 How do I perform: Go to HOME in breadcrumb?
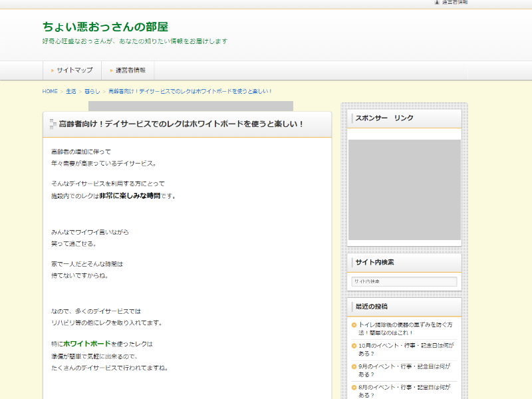coord(50,91)
